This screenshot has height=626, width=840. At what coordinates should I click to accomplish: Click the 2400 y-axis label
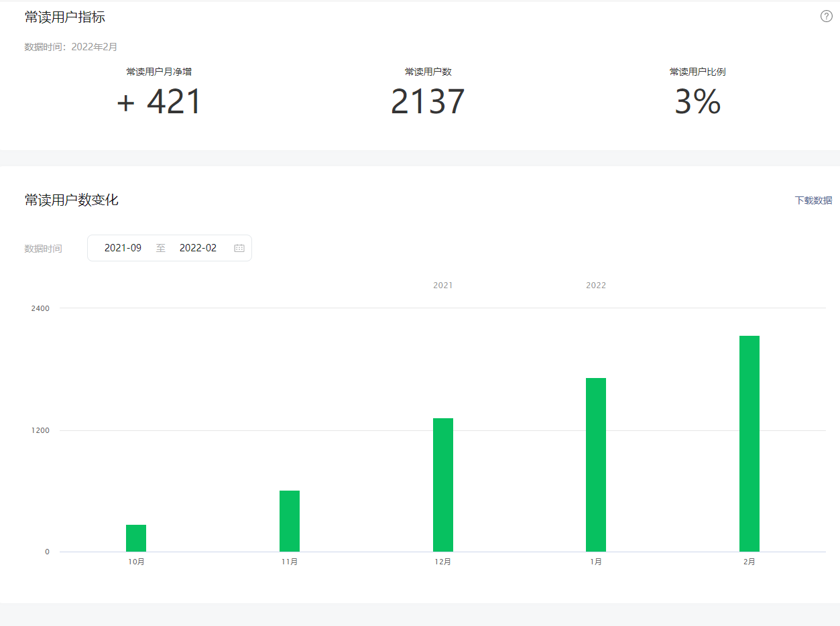[x=40, y=308]
